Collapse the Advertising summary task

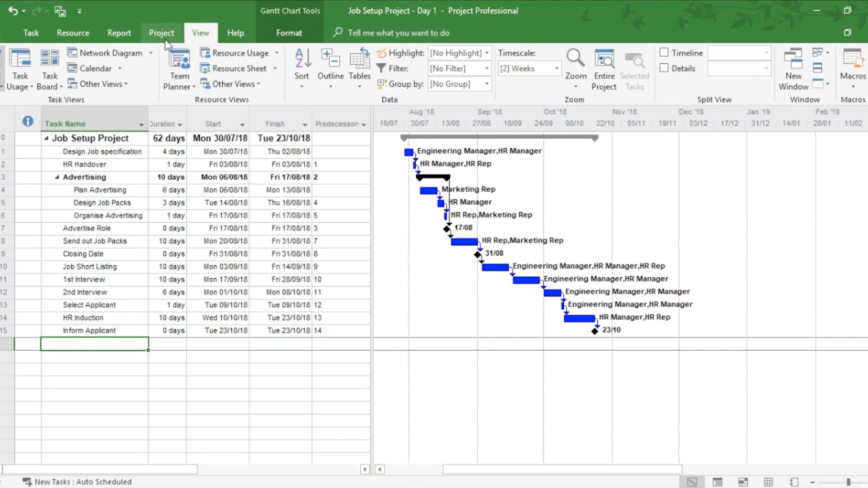pyautogui.click(x=57, y=177)
